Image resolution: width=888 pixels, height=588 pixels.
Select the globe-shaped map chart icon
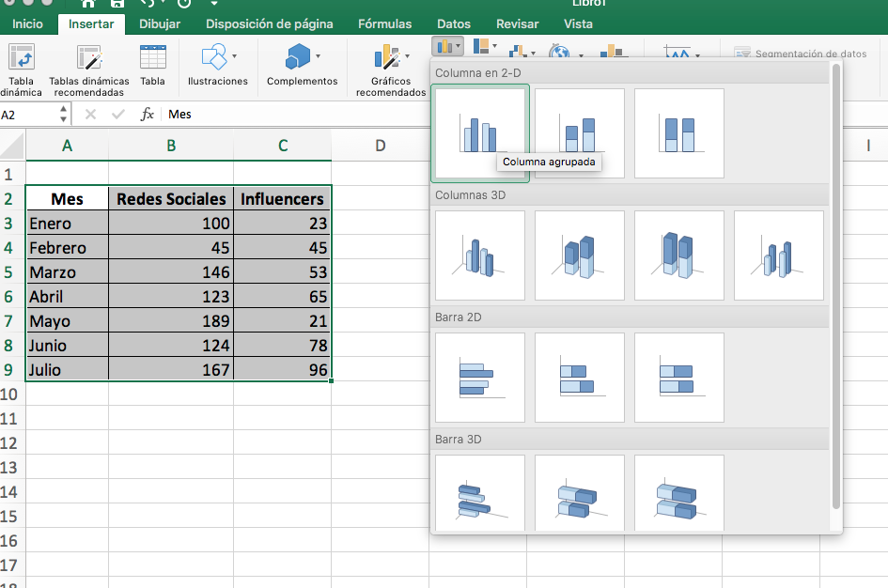click(x=560, y=53)
